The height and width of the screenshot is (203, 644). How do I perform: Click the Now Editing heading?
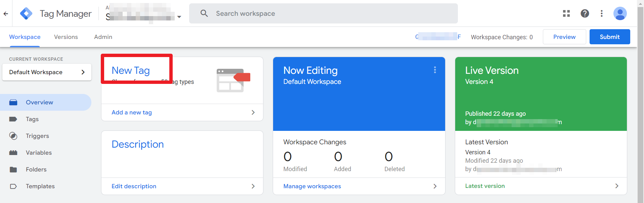tap(310, 70)
